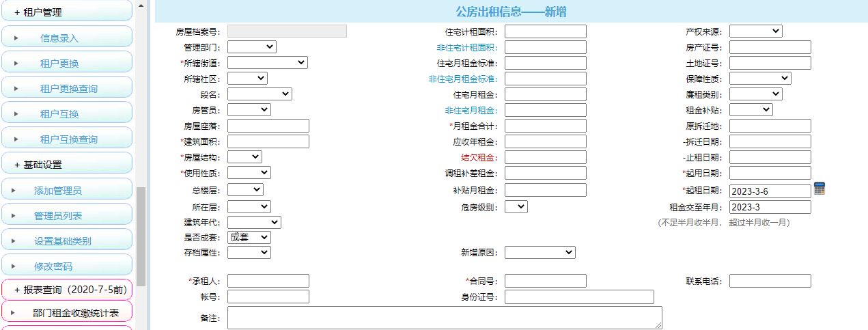
Task: Open 租户互换查询 page
Action: pos(68,139)
